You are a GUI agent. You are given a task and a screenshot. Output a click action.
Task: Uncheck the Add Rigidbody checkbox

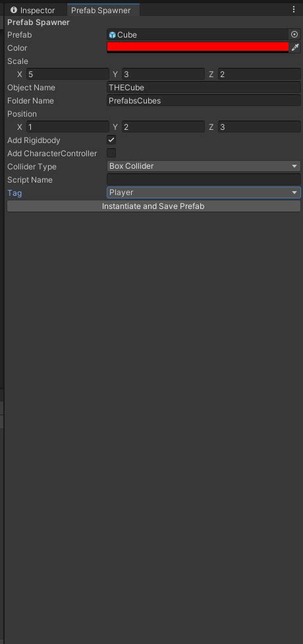(x=111, y=140)
